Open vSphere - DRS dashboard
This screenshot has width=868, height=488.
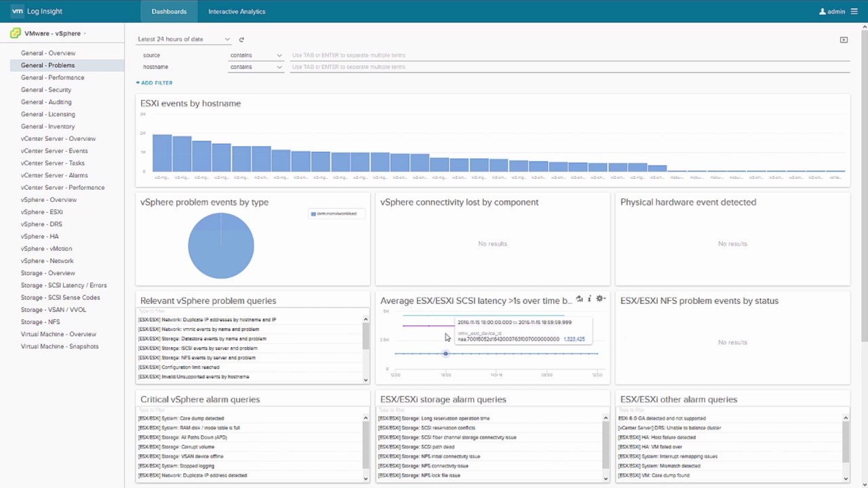pyautogui.click(x=41, y=224)
